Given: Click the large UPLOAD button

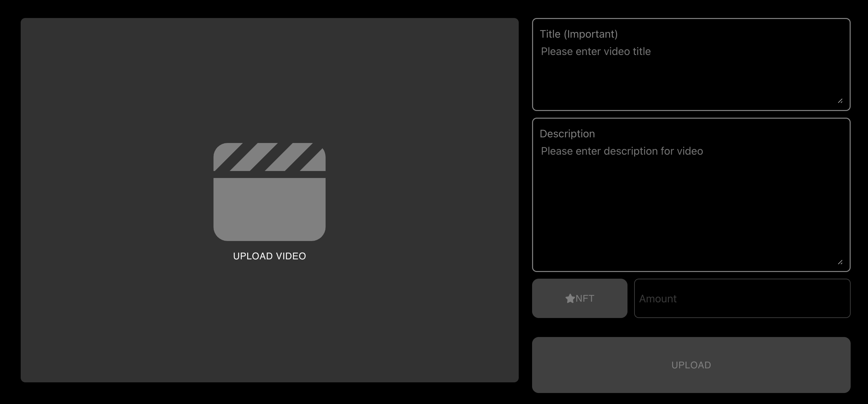Looking at the screenshot, I should (x=691, y=365).
